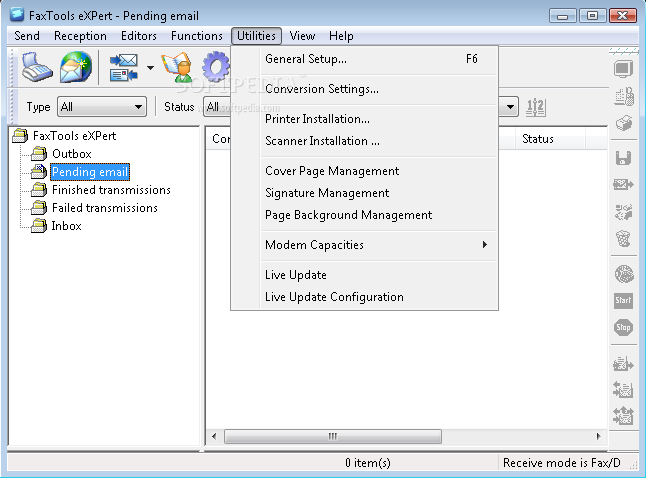
Task: Open the Reception menu
Action: (80, 36)
